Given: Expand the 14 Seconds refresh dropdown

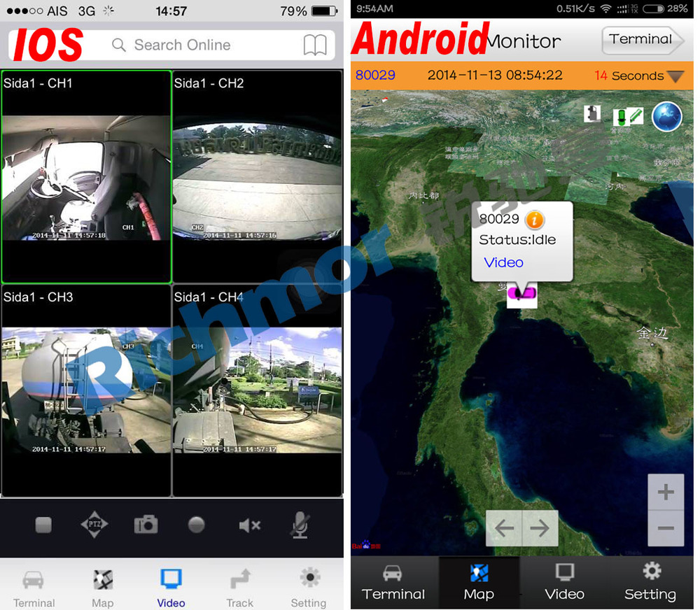Looking at the screenshot, I should 675,76.
